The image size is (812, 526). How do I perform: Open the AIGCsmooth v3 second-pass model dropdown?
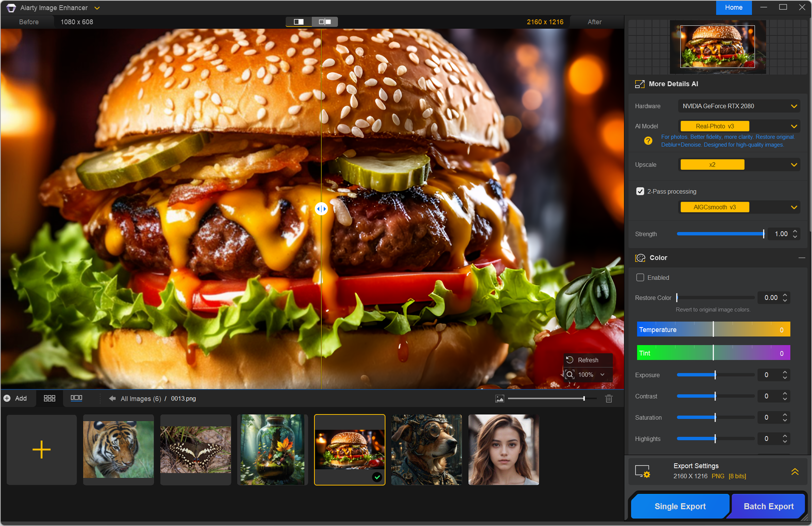click(739, 207)
